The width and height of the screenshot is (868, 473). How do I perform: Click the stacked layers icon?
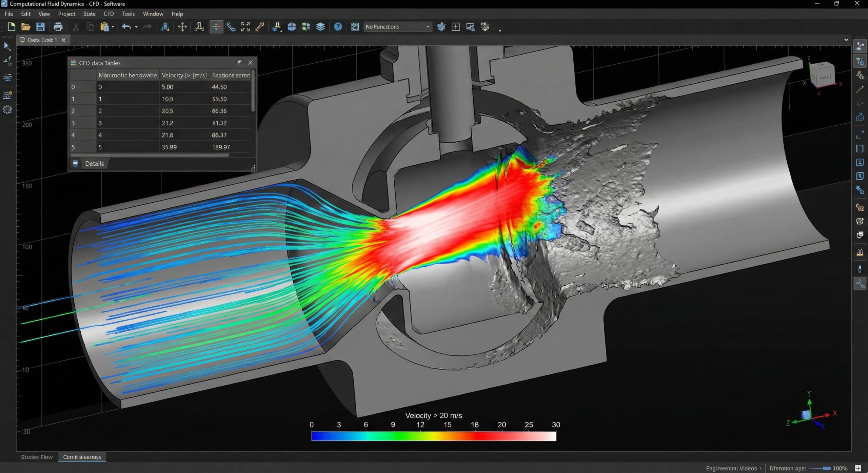pos(320,27)
